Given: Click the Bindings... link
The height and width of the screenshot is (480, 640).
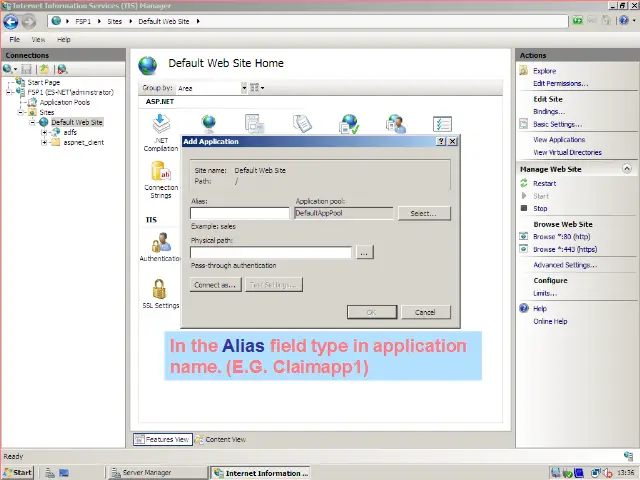Looking at the screenshot, I should (x=549, y=111).
